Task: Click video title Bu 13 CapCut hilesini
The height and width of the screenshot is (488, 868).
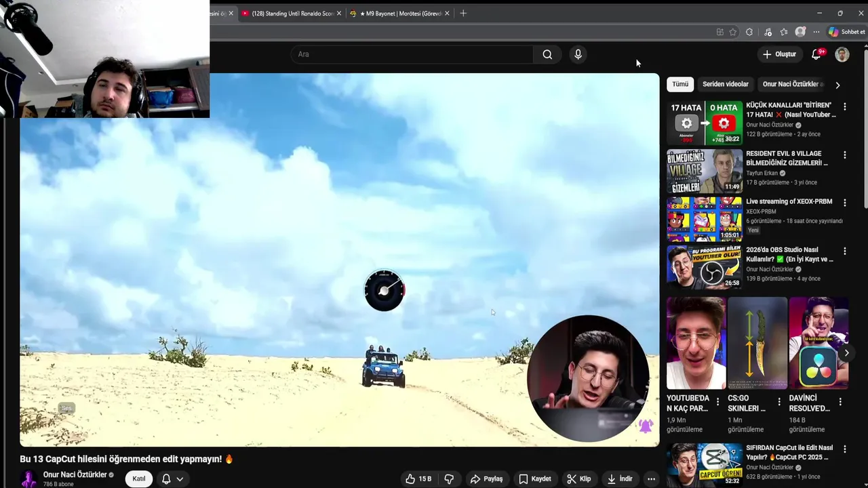Action: click(x=126, y=459)
